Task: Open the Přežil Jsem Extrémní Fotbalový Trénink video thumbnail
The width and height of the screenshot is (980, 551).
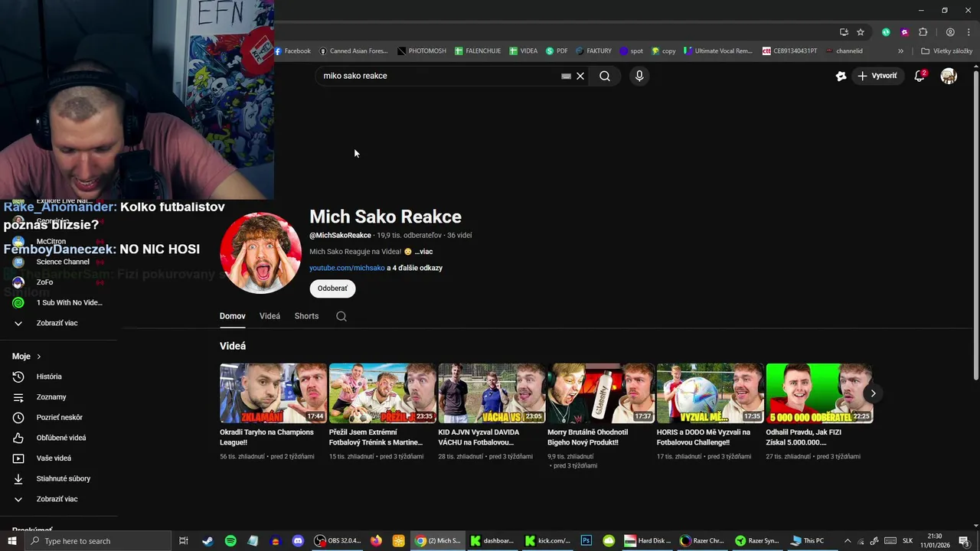Action: point(383,393)
